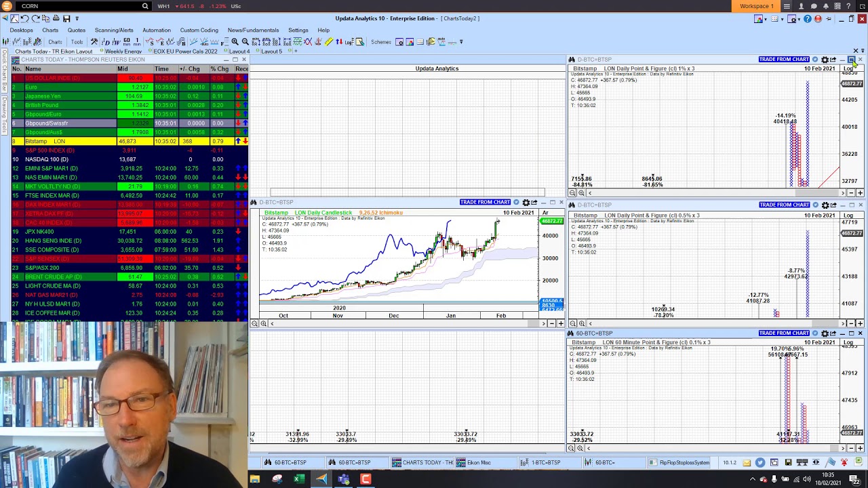The image size is (868, 488).
Task: Select the NASDAQ 100 (D) watchlist row
Action: 129,159
